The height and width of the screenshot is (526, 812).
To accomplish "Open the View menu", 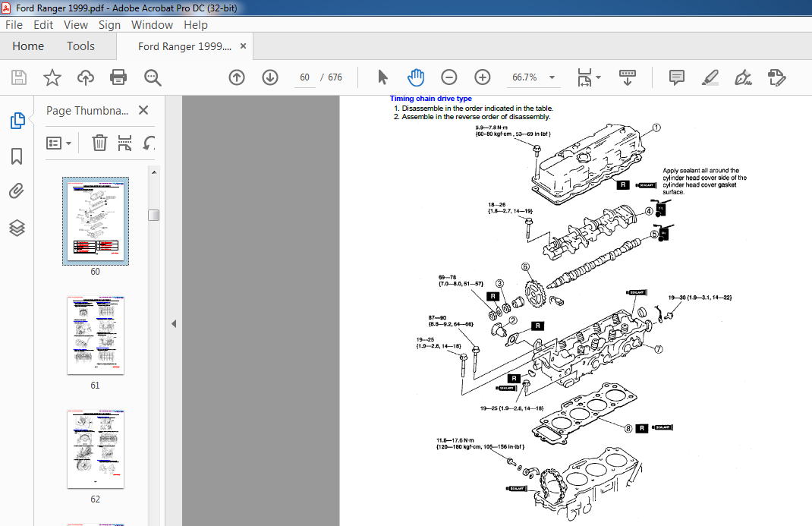I will pyautogui.click(x=76, y=25).
